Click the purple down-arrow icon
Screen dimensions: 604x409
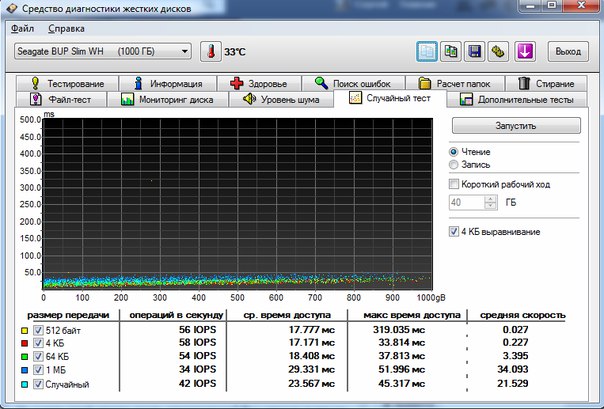pos(525,51)
